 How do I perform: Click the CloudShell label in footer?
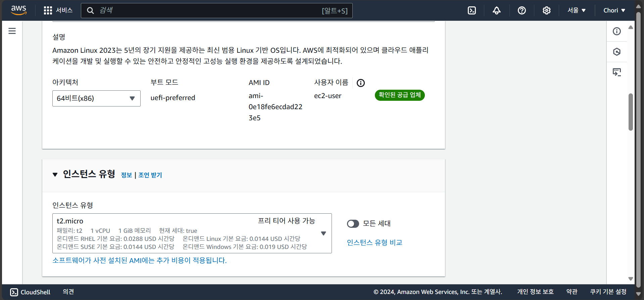pyautogui.click(x=36, y=292)
